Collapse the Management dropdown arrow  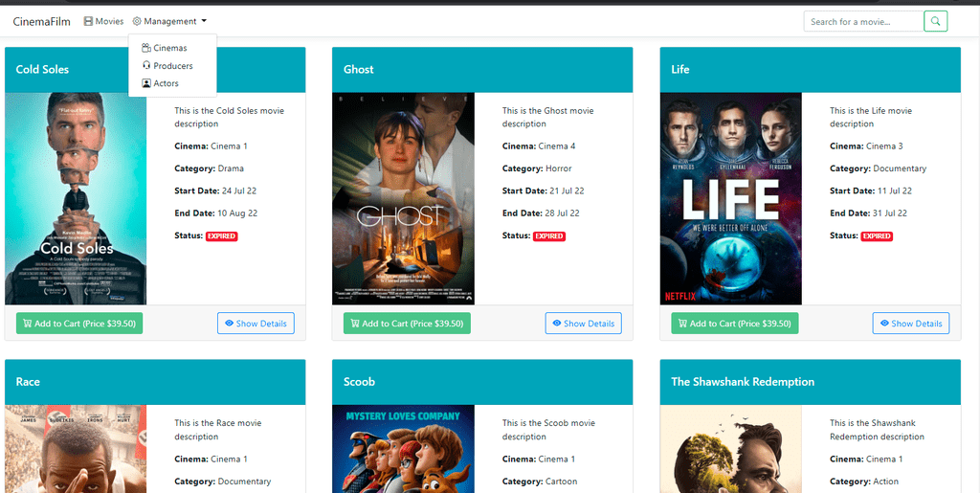[204, 21]
